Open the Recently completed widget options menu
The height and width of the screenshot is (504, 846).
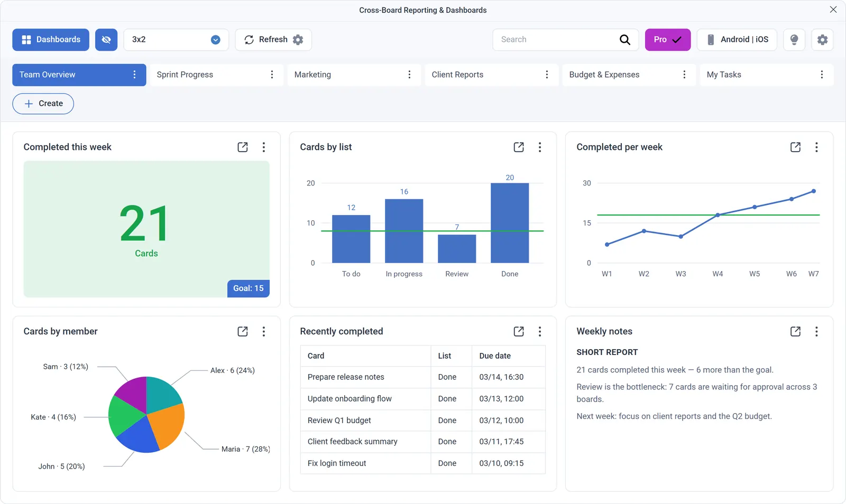540,331
